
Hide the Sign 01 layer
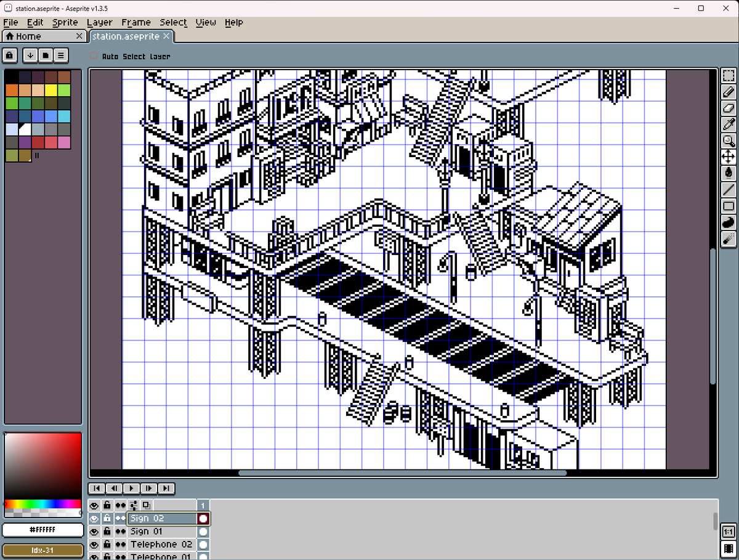tap(94, 531)
